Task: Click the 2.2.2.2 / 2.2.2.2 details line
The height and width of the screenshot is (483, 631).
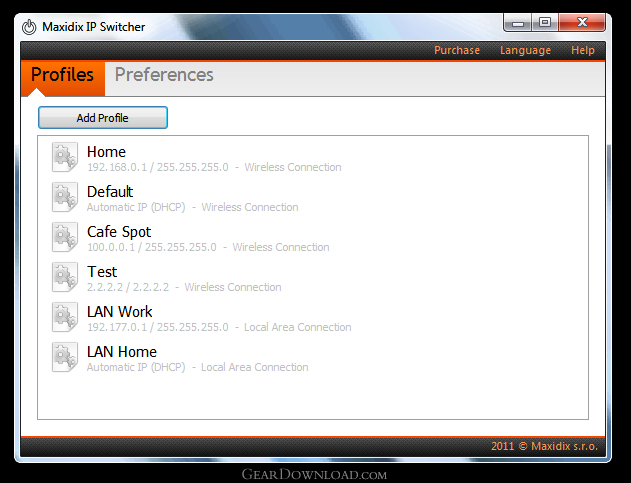Action: (x=184, y=287)
